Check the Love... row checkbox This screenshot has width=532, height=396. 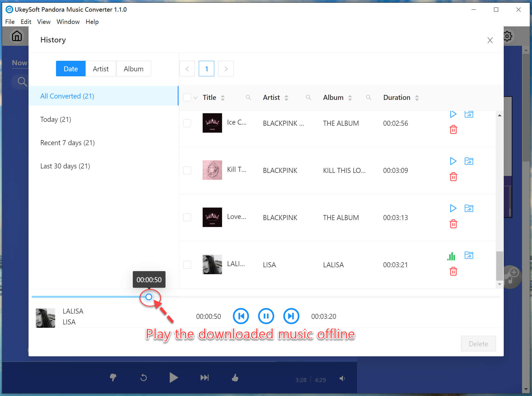(187, 217)
